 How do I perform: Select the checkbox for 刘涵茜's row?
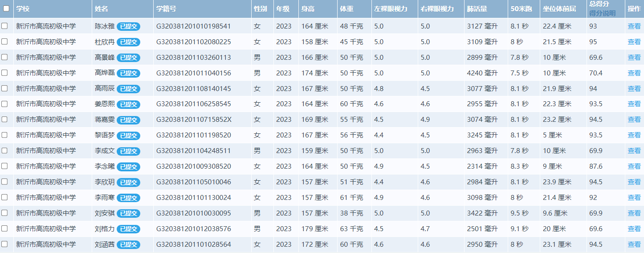pyautogui.click(x=4, y=244)
